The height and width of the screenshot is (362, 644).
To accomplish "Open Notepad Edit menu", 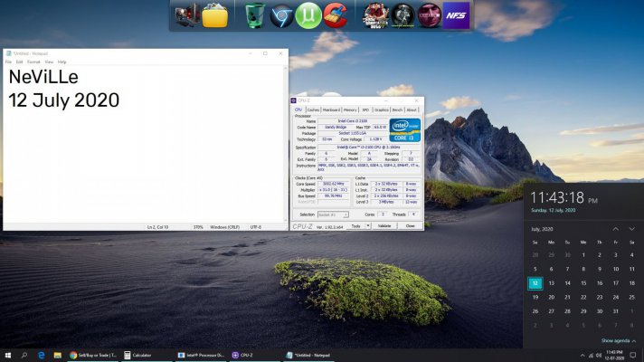I will 19,62.
